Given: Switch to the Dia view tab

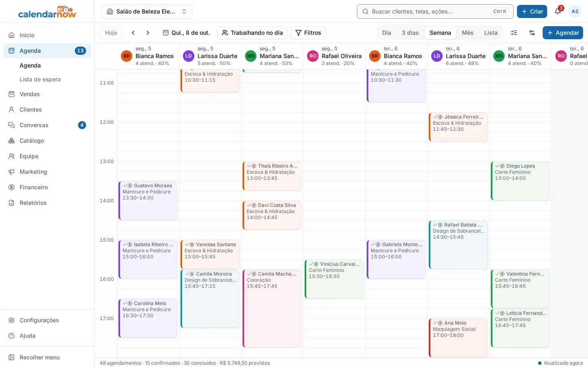Looking at the screenshot, I should 387,33.
